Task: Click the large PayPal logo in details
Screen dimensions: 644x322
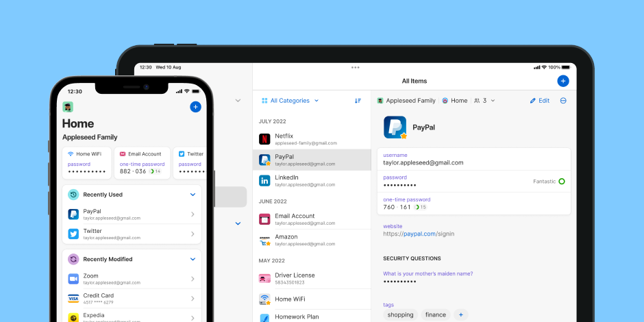Action: (395, 127)
